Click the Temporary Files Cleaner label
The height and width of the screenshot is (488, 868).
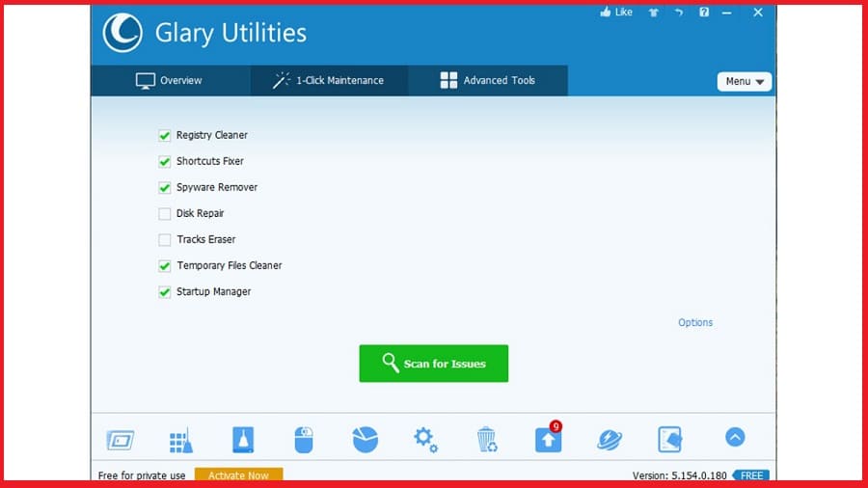pos(230,265)
